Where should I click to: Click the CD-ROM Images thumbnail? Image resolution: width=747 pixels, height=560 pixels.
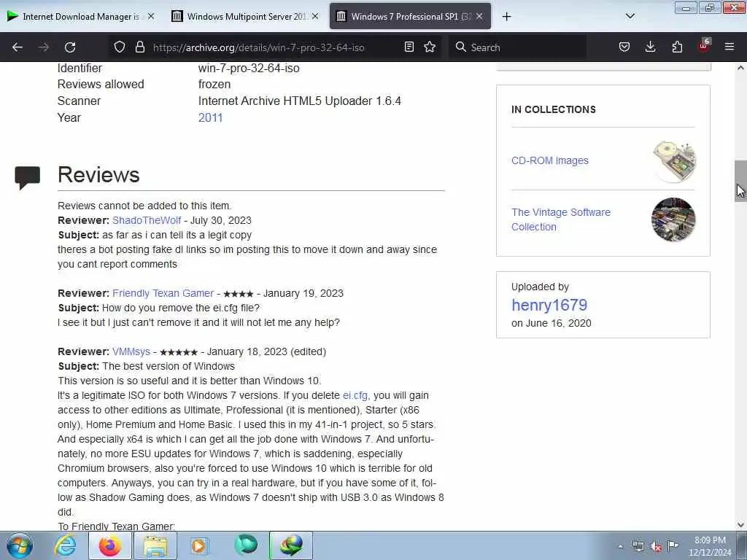(673, 161)
